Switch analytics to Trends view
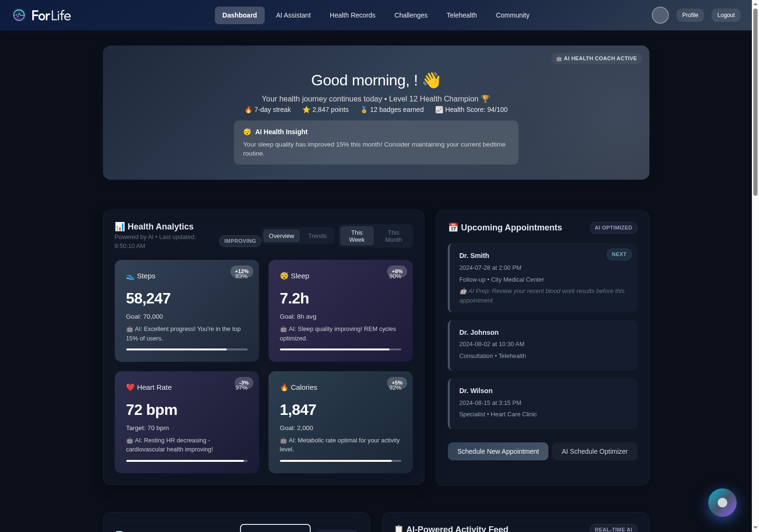 [317, 236]
